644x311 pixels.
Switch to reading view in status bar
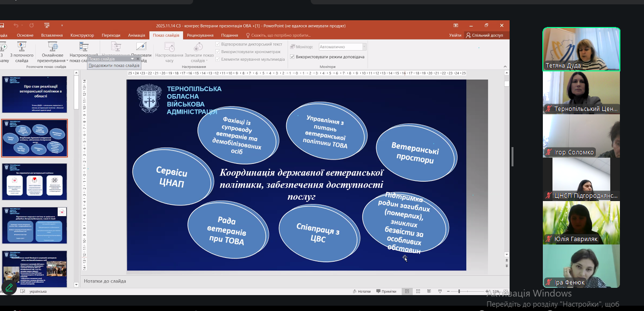pyautogui.click(x=428, y=291)
